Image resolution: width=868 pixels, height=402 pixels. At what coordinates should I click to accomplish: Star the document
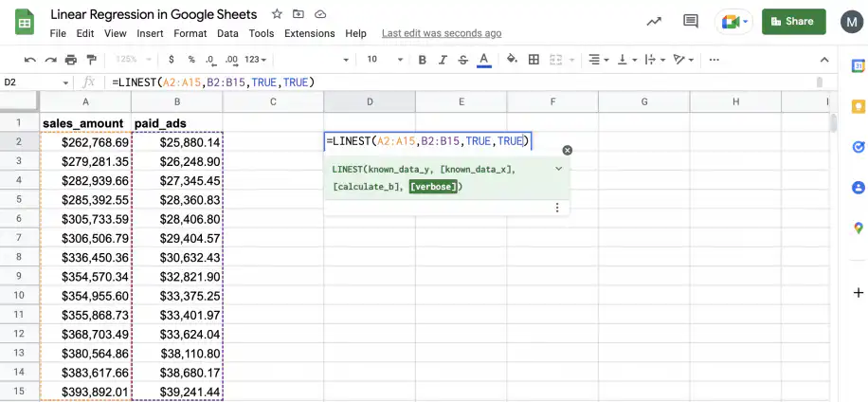point(277,14)
